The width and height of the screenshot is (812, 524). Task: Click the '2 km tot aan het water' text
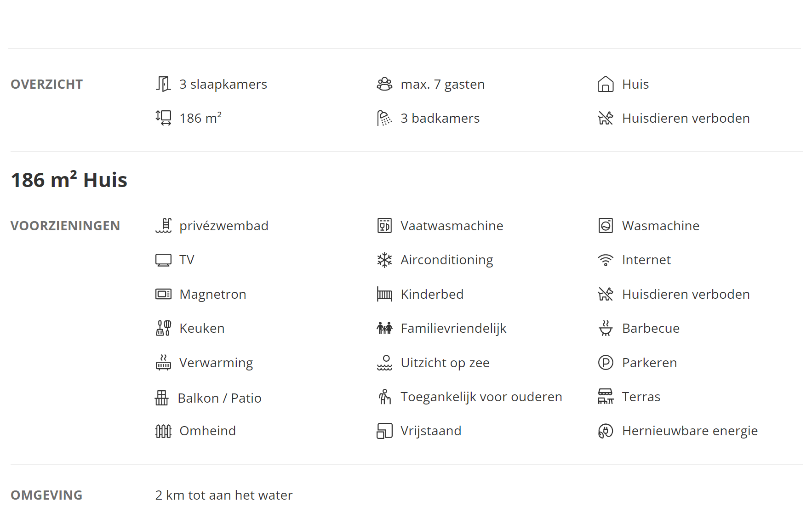(224, 496)
